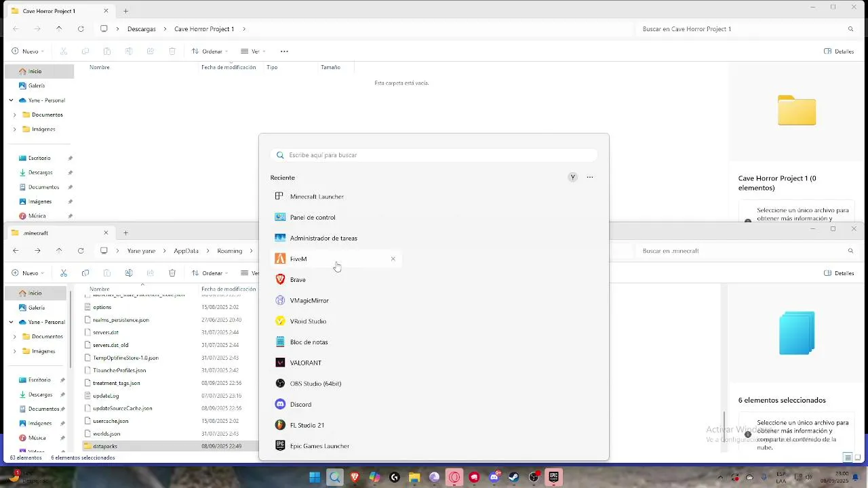Open Brave browser from the taskbar
Viewport: 868px width, 488px height.
pos(355,477)
